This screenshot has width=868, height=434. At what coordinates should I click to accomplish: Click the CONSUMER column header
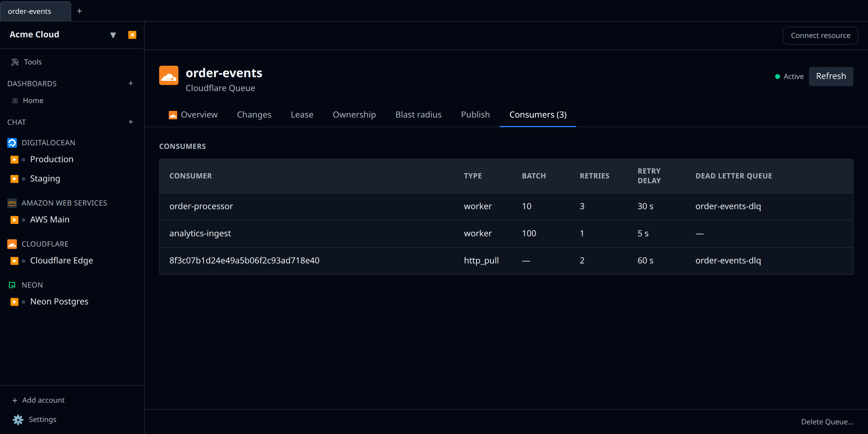coord(190,176)
